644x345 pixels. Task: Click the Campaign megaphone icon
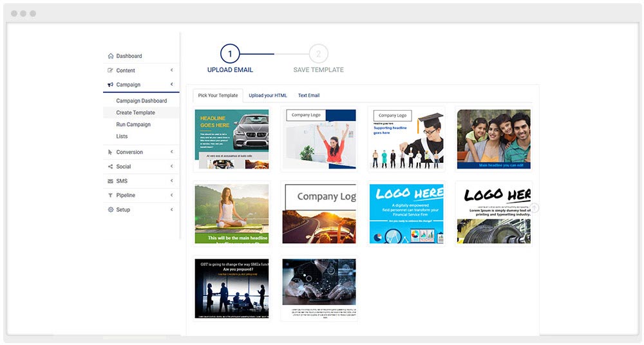pos(110,84)
